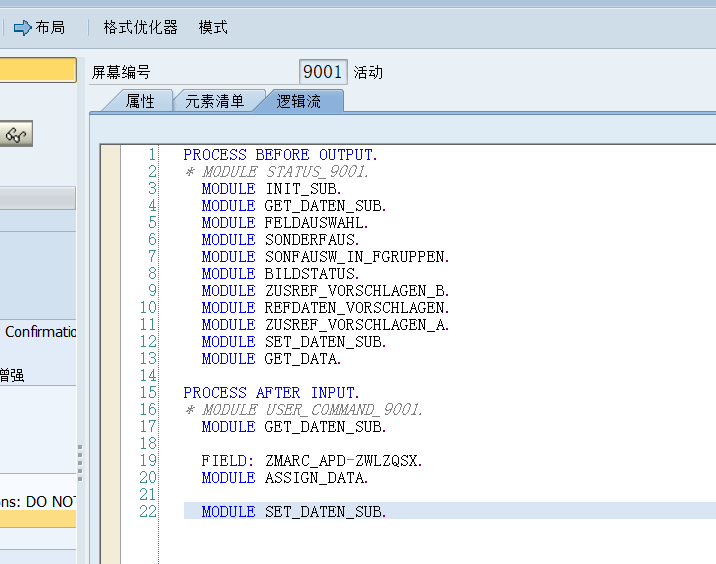Click the panel splitter drag handle
The width and height of the screenshot is (716, 564).
coord(80,462)
